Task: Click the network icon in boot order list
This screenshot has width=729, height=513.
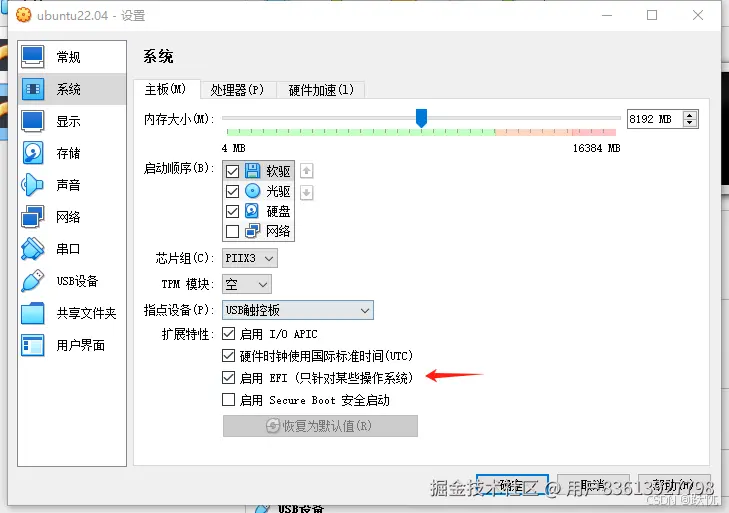Action: pos(252,231)
